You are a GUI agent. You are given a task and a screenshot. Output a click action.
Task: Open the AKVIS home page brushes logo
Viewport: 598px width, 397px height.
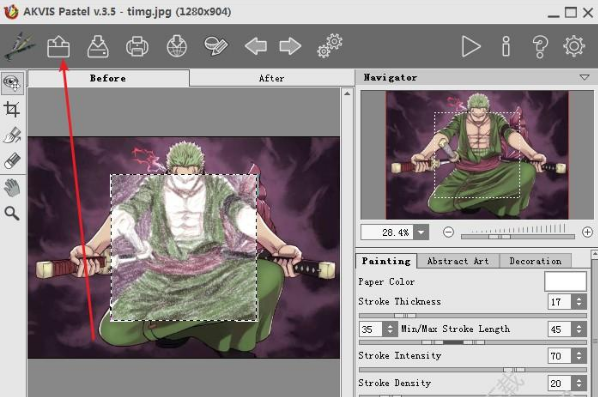[19, 46]
